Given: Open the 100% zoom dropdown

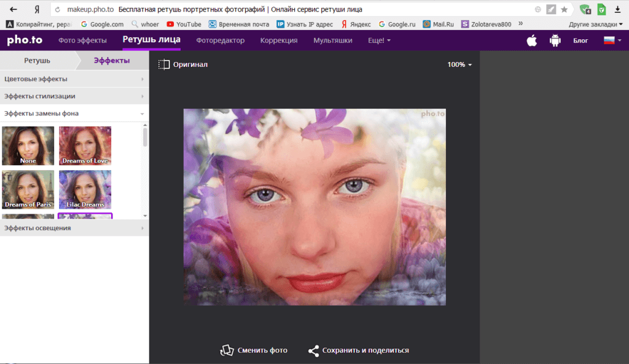Looking at the screenshot, I should (x=459, y=64).
